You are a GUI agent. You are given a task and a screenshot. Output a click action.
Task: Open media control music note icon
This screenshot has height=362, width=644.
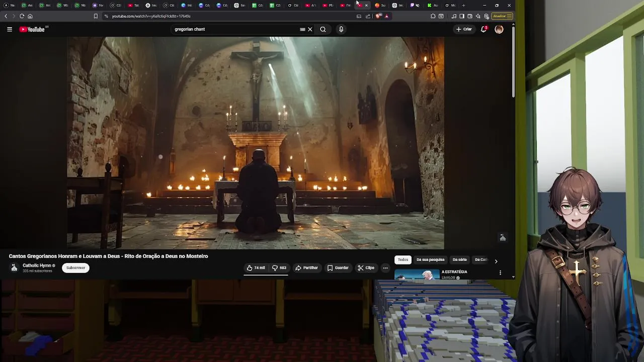[x=454, y=16]
